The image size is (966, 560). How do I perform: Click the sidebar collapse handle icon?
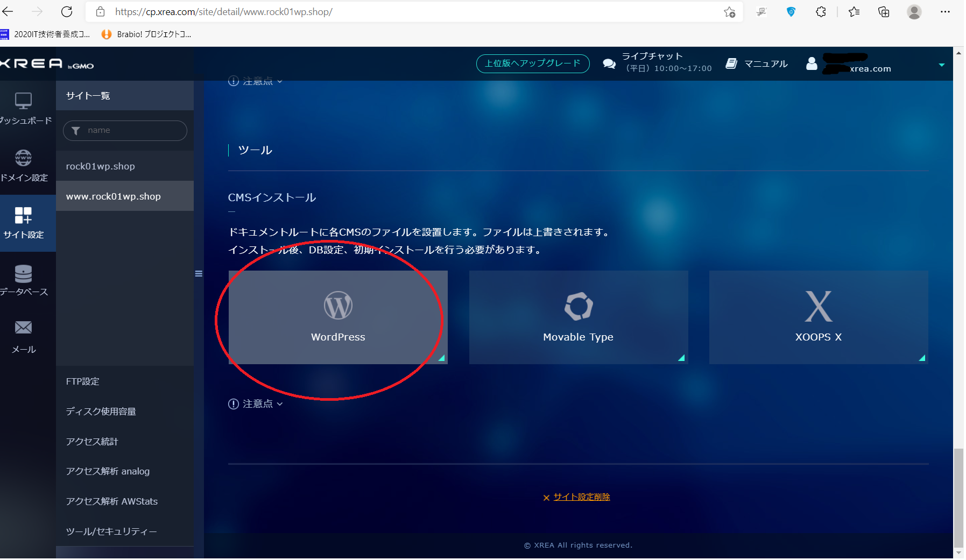[199, 274]
